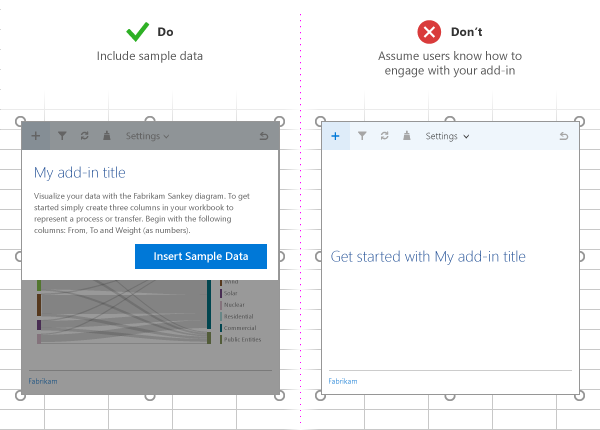Click the Insert Sample Data button
Viewport: 600px width, 430px height.
click(201, 256)
